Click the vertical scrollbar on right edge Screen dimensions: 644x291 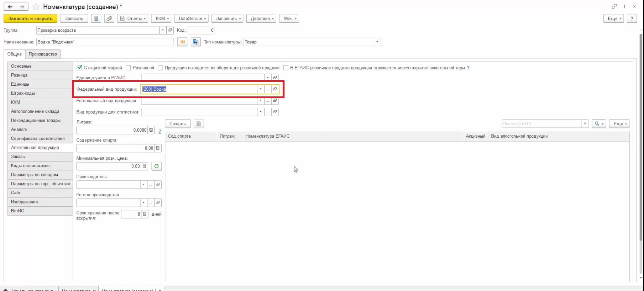point(641,142)
